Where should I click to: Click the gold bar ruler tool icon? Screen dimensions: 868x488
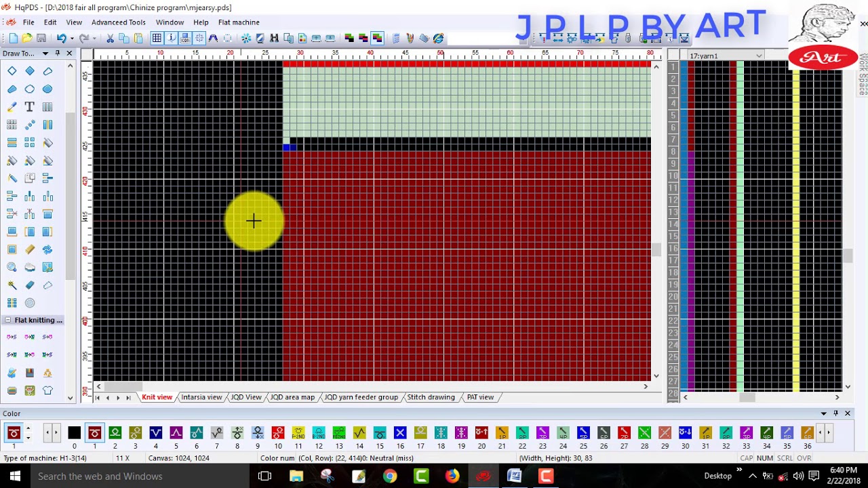pyautogui.click(x=30, y=249)
